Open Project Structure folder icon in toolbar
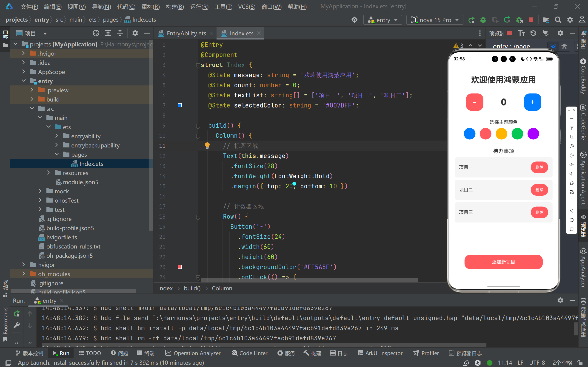Viewport: 588px width, 367px height. click(546, 20)
